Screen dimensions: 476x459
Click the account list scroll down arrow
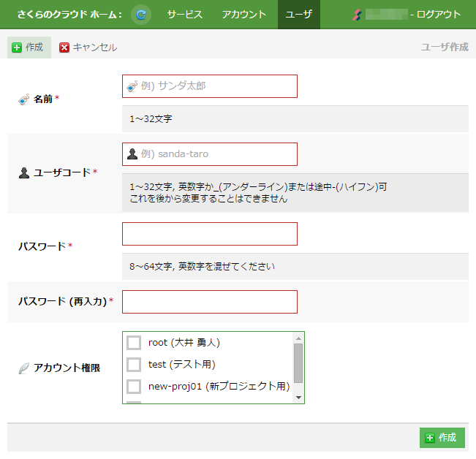[298, 397]
